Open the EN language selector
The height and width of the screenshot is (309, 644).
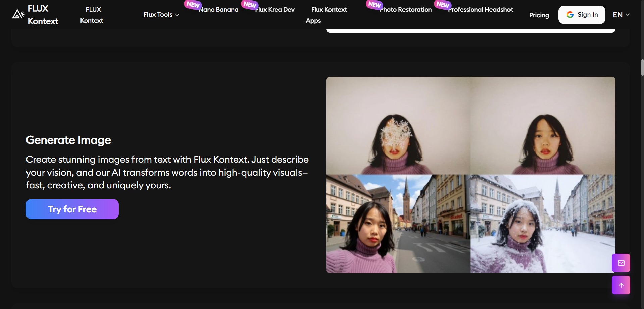(621, 15)
